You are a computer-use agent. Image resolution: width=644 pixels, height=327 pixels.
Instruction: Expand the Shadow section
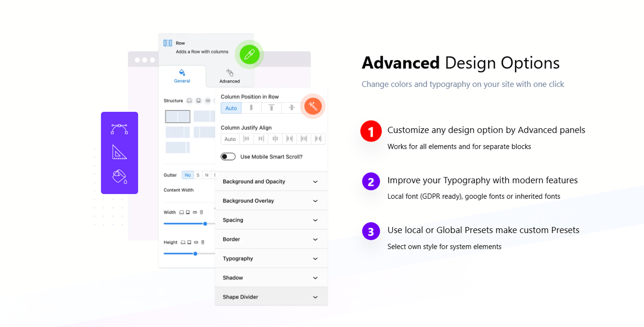click(271, 277)
